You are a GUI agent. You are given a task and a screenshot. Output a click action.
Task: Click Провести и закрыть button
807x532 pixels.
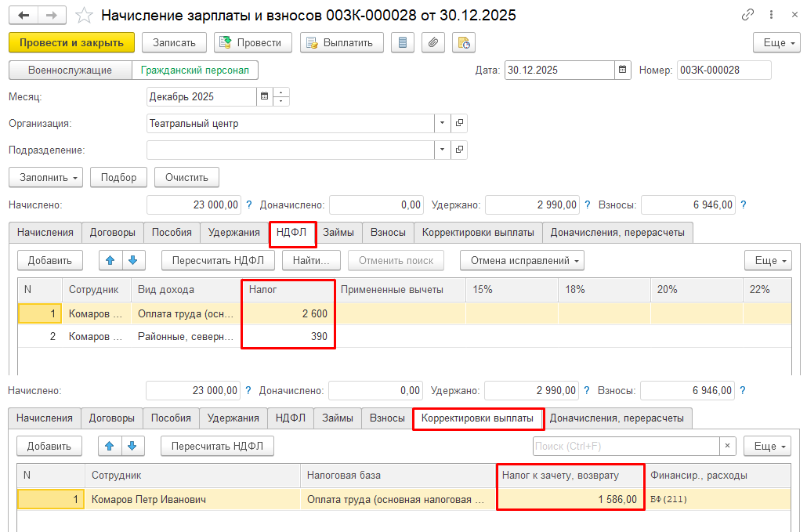point(71,42)
